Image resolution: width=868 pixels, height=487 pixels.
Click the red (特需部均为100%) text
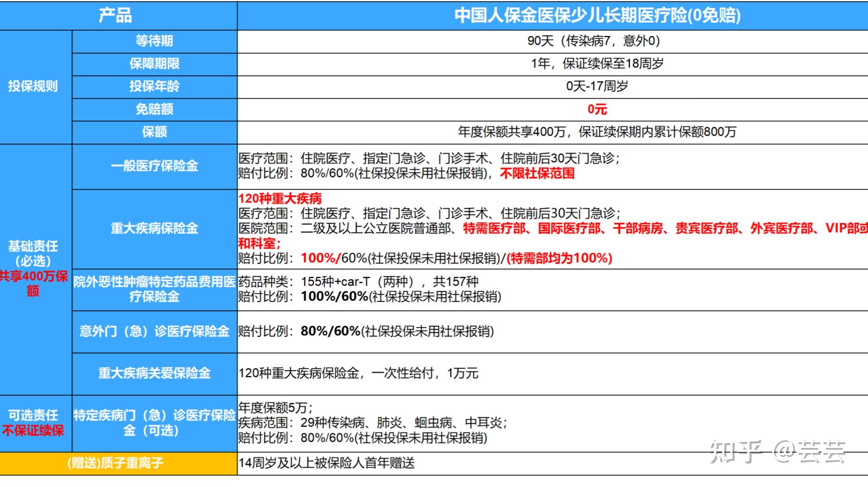[559, 258]
